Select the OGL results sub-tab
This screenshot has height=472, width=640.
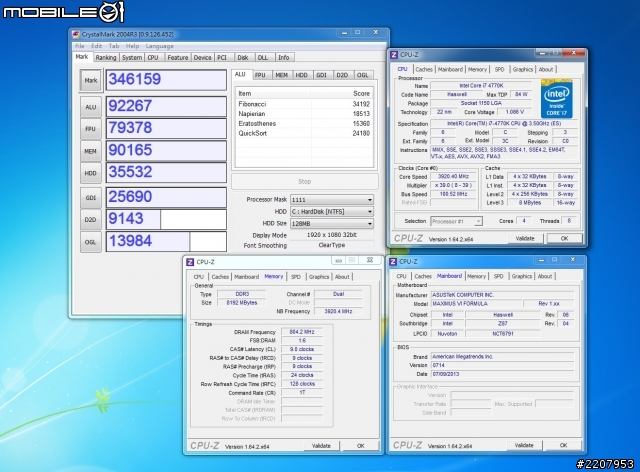(362, 75)
